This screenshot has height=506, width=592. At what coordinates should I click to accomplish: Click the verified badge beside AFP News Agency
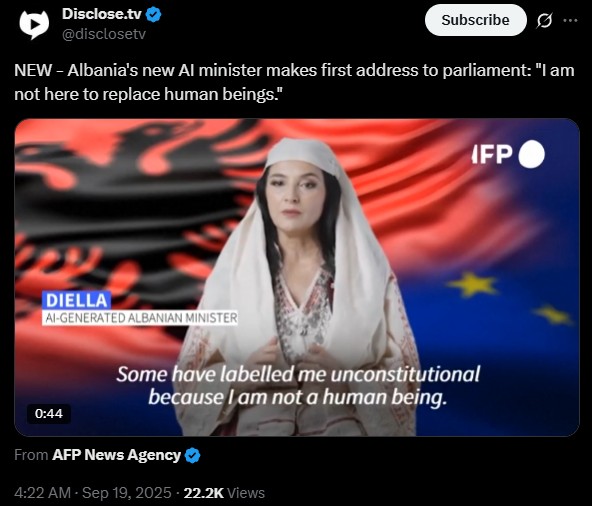[193, 455]
